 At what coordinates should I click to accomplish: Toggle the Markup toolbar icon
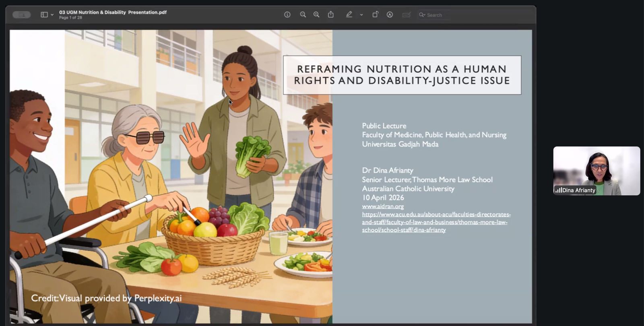(x=390, y=15)
